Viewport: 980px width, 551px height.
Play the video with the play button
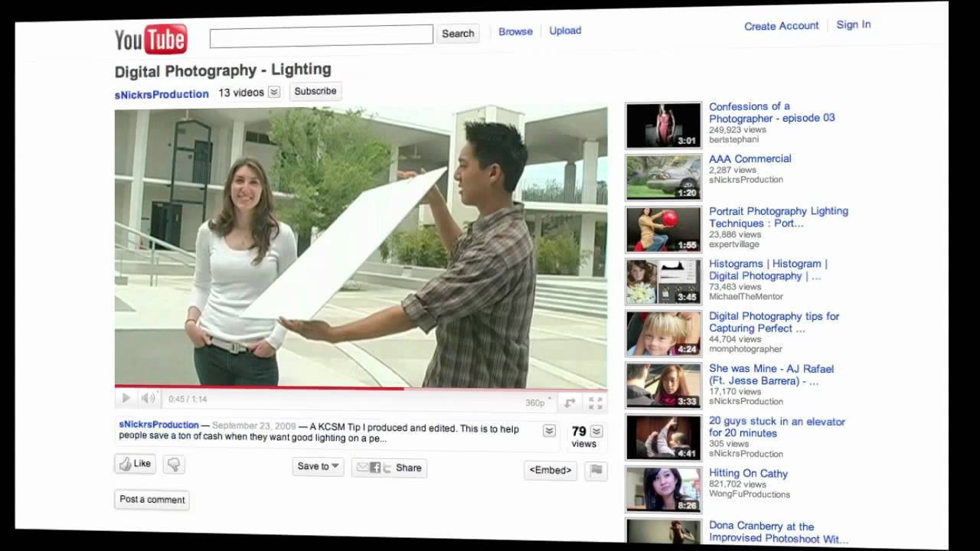(126, 399)
